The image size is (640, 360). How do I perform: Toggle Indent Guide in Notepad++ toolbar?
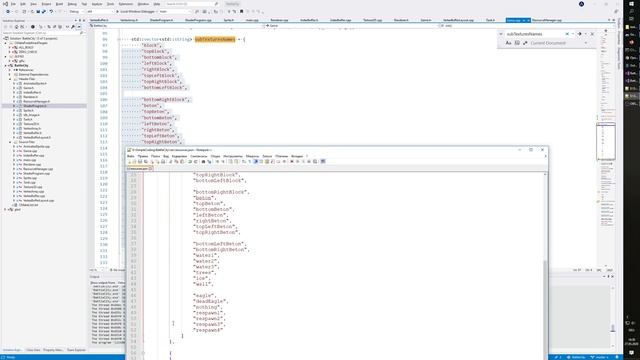256,162
